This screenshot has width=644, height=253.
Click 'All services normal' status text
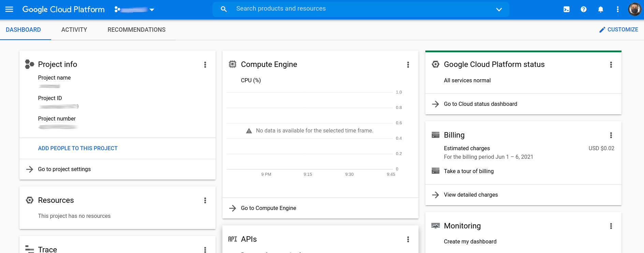pyautogui.click(x=467, y=80)
